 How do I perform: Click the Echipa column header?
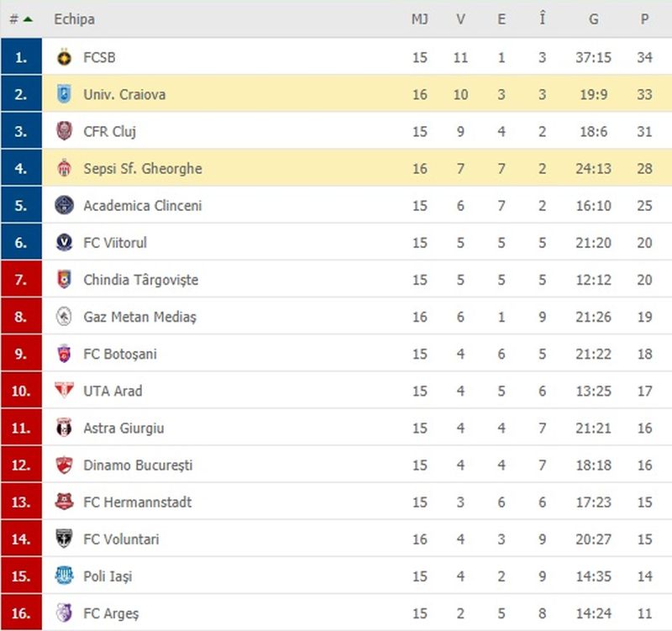pyautogui.click(x=74, y=19)
